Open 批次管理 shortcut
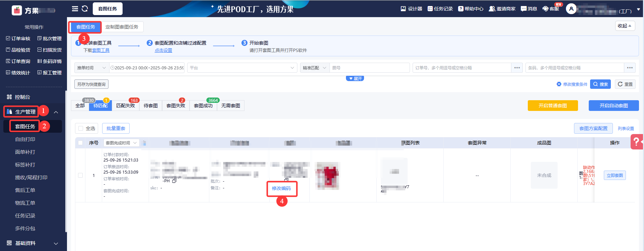644x251 pixels. click(50, 39)
